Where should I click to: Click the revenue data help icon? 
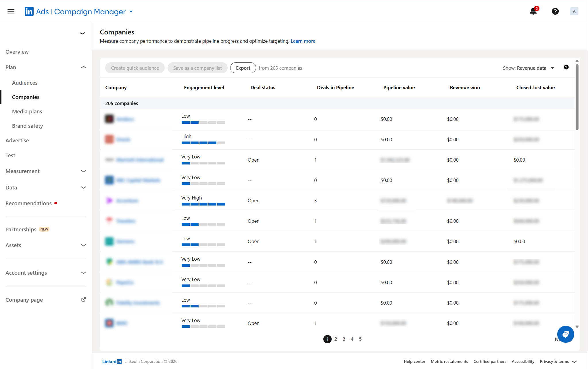[x=566, y=67]
